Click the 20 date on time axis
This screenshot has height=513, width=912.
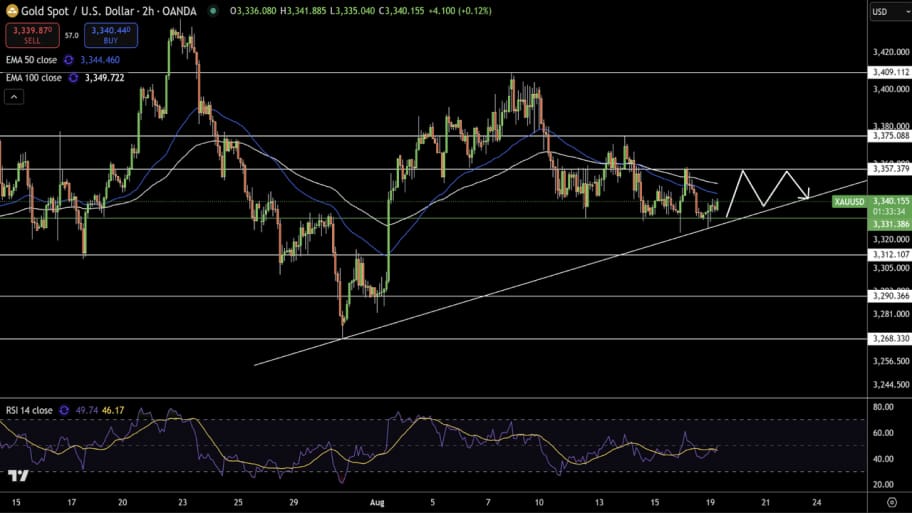pyautogui.click(x=123, y=503)
